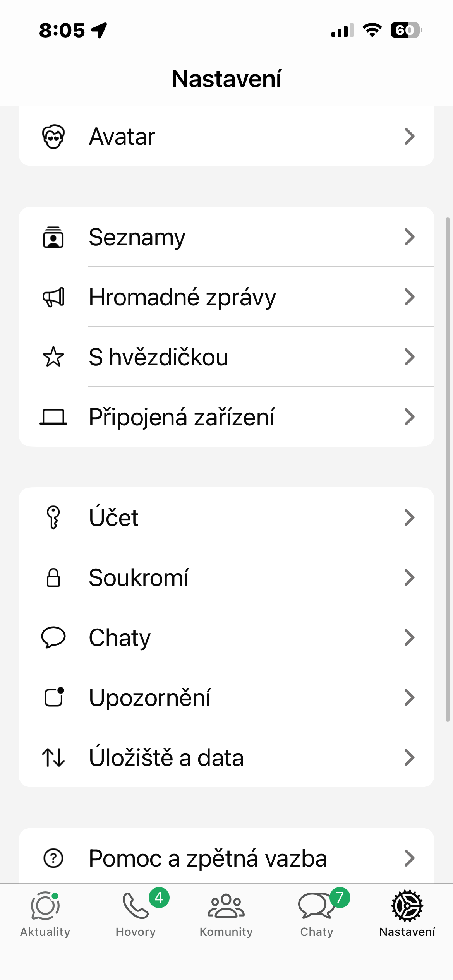Open Pomoc a zpětná vazba
The height and width of the screenshot is (980, 453).
coord(208,858)
